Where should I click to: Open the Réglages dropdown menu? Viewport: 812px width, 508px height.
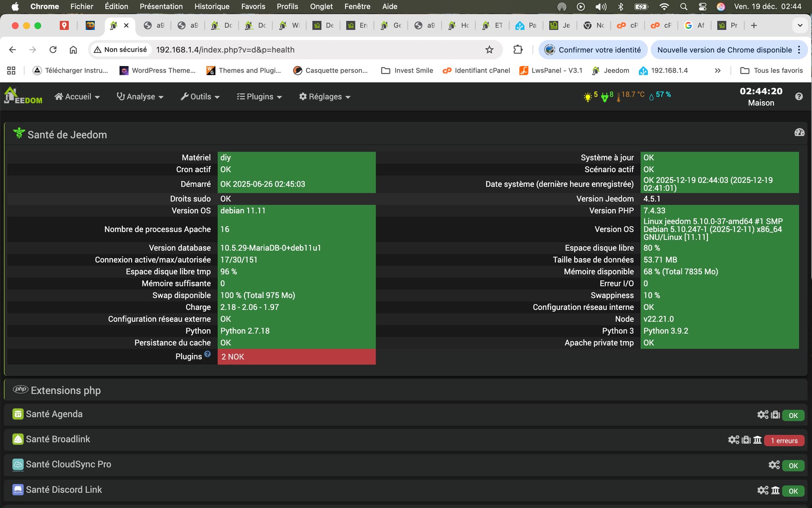click(x=324, y=97)
